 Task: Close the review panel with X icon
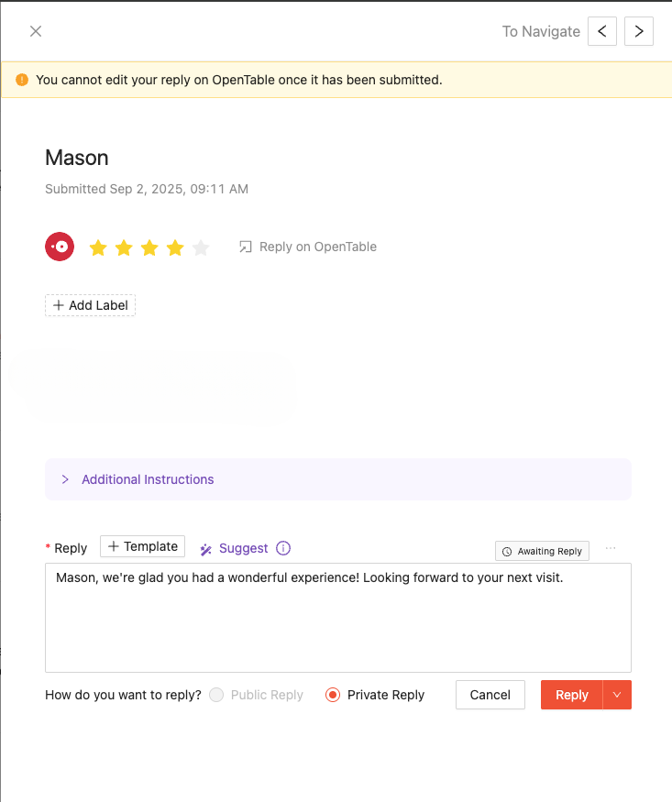pos(36,31)
